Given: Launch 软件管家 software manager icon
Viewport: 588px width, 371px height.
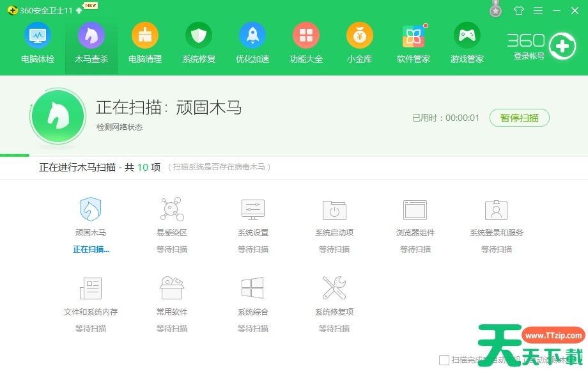Looking at the screenshot, I should pos(414,36).
